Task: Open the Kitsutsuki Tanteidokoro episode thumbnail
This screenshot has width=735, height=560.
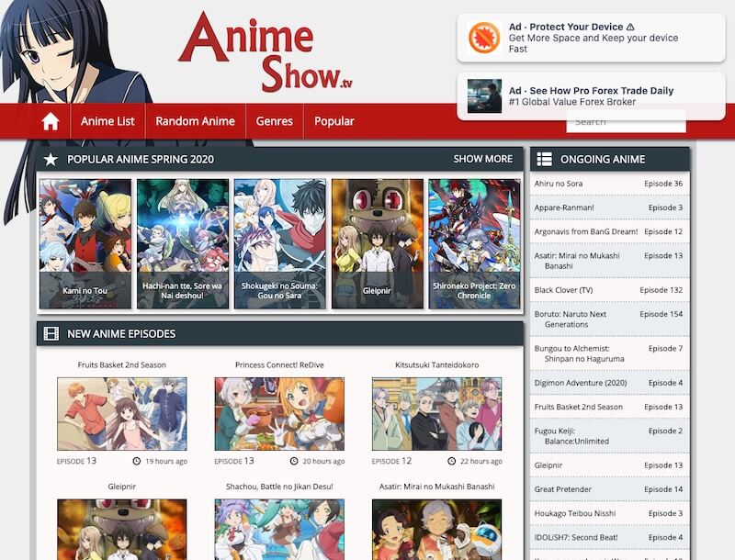Action: [437, 414]
